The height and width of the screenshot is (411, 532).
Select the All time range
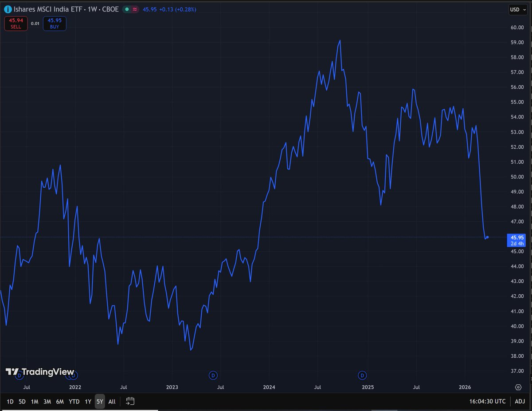pos(112,401)
